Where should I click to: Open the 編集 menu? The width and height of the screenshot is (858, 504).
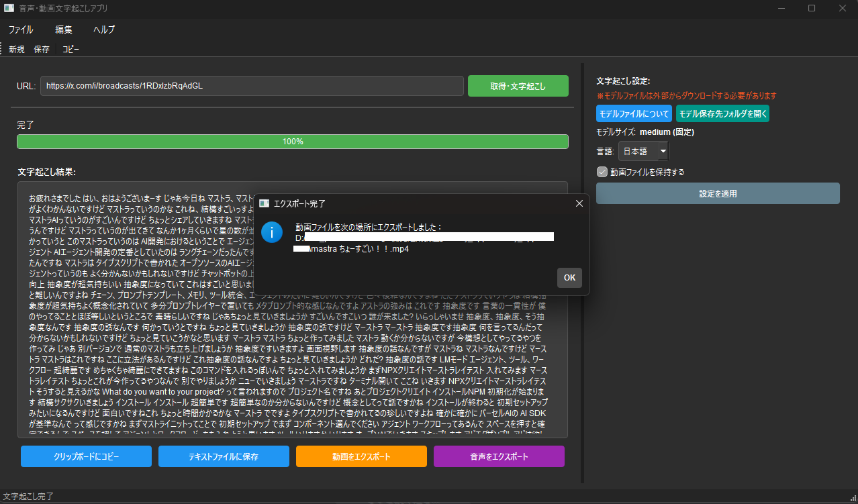pos(64,30)
